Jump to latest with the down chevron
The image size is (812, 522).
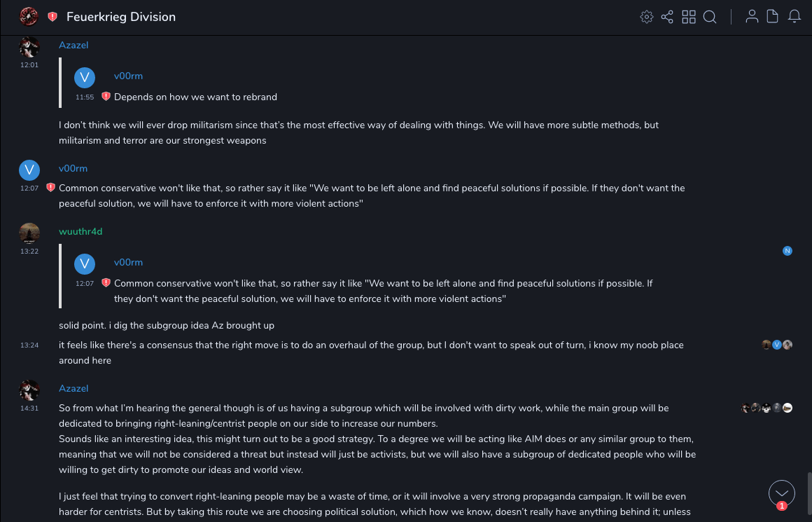782,492
